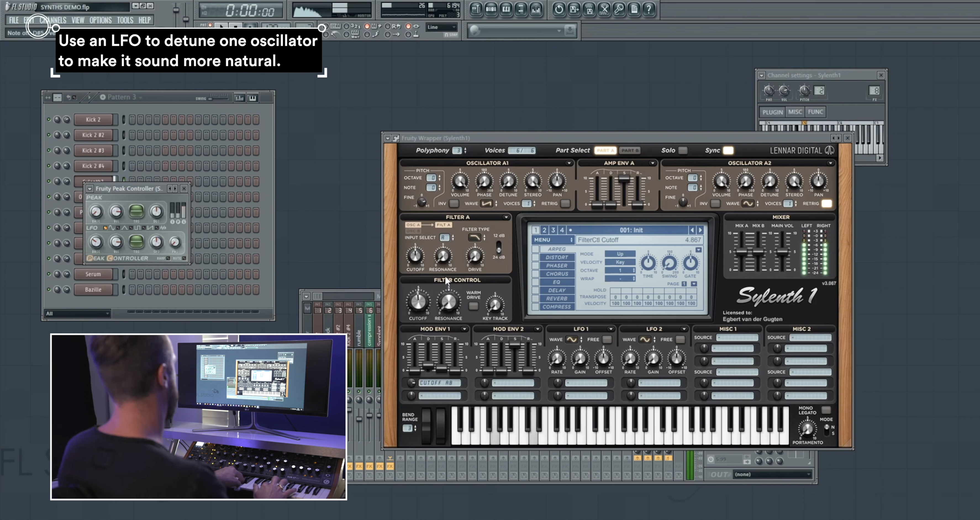Open the Step Sequencer icon in toolbar

[x=491, y=9]
